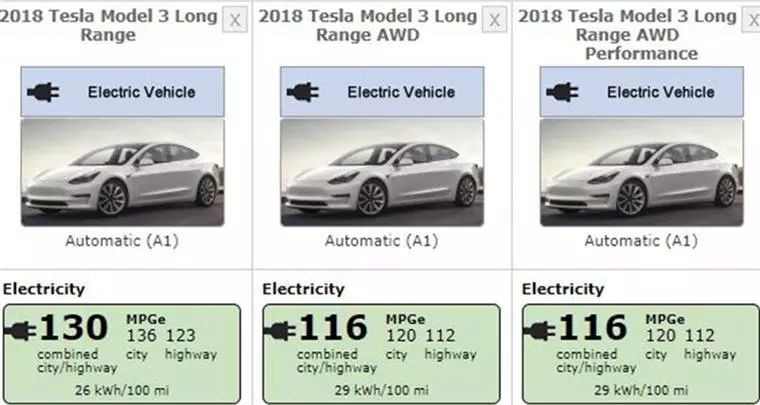Open the Long Range AWD car photo
This screenshot has width=760, height=405.
[x=382, y=172]
